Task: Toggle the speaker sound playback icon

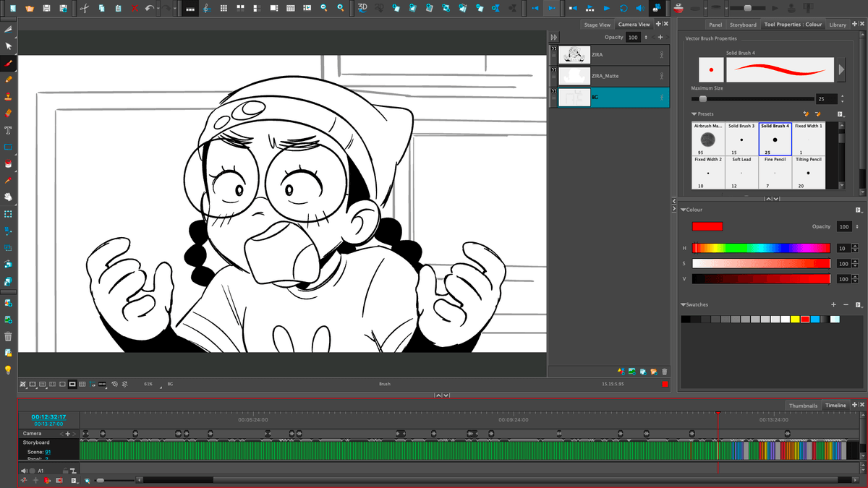Action: 640,8
